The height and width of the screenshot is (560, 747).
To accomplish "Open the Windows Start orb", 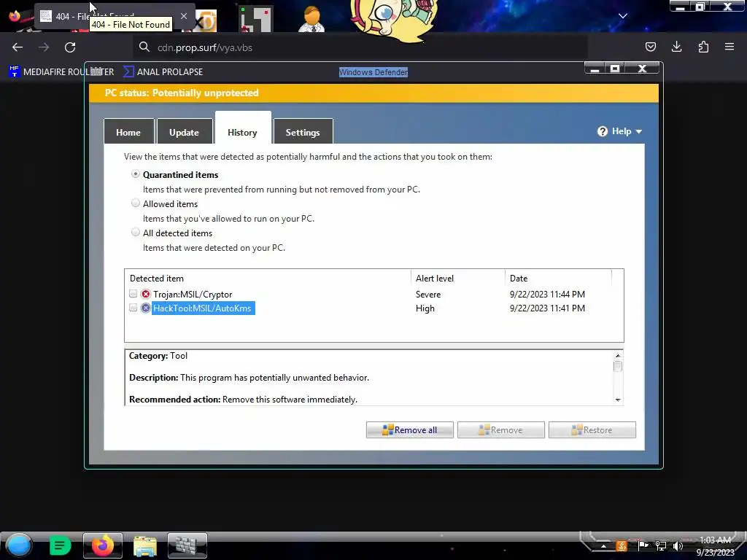I will 18,545.
